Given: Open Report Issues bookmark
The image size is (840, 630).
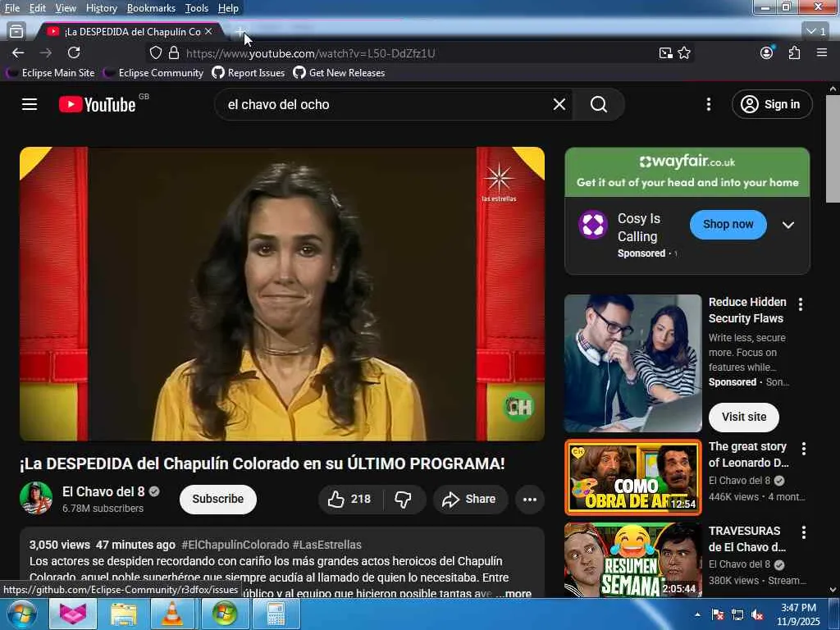Looking at the screenshot, I should [x=249, y=73].
